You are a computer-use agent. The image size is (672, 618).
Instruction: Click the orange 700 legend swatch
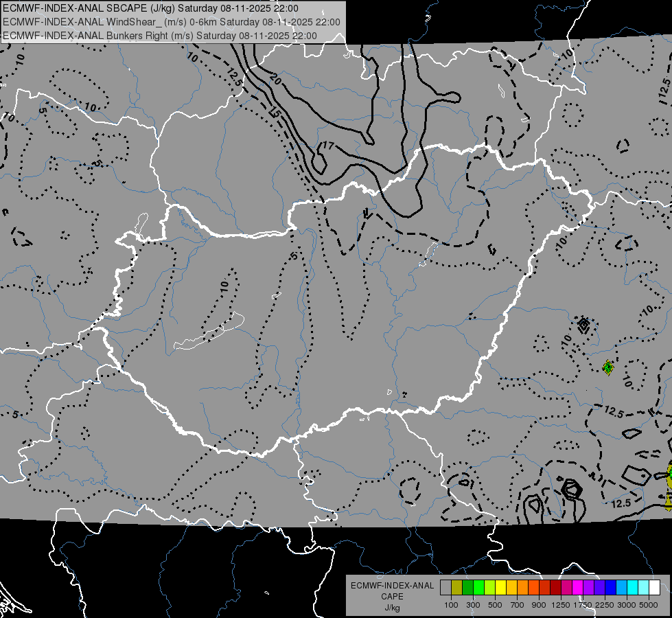coord(523,587)
